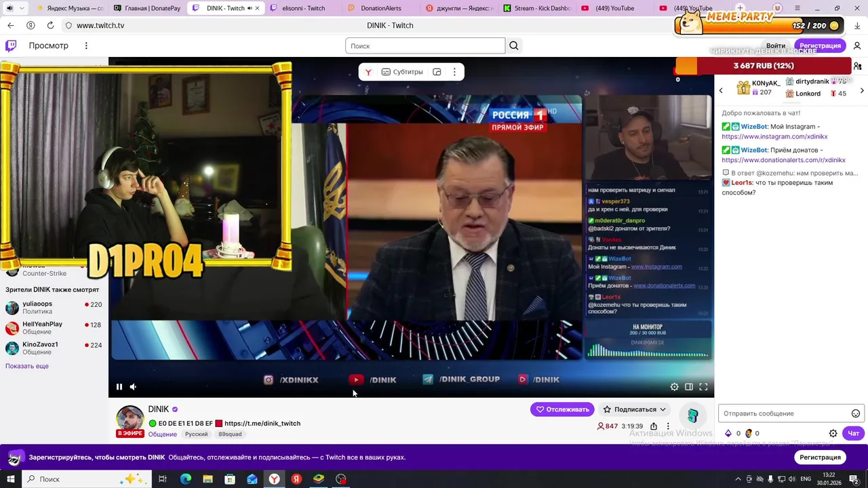
Task: Switch to DonationAlerts tab
Action: pyautogui.click(x=380, y=8)
